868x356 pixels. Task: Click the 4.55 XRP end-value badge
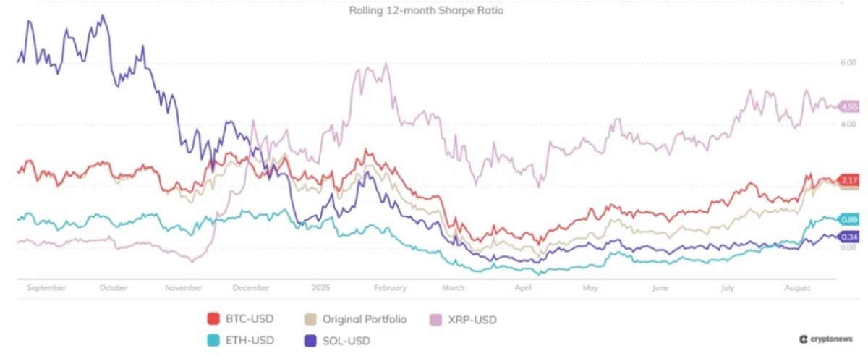tap(848, 107)
